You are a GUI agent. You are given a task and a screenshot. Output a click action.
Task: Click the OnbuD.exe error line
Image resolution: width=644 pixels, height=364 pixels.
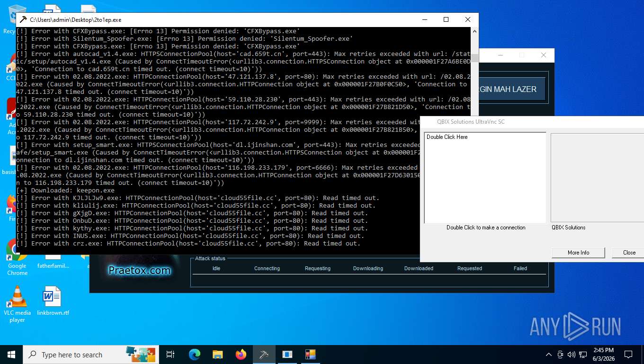point(192,220)
